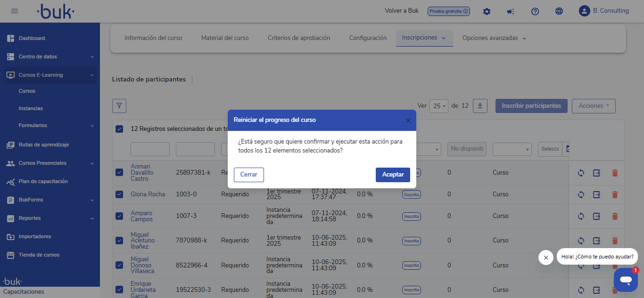Open the settings gear icon
644x298 pixels.
tap(487, 11)
